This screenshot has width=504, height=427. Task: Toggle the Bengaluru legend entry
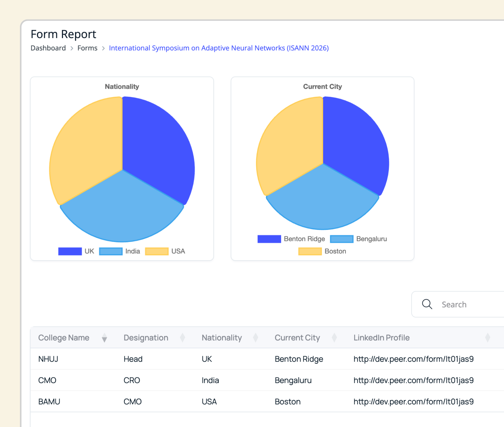point(342,239)
